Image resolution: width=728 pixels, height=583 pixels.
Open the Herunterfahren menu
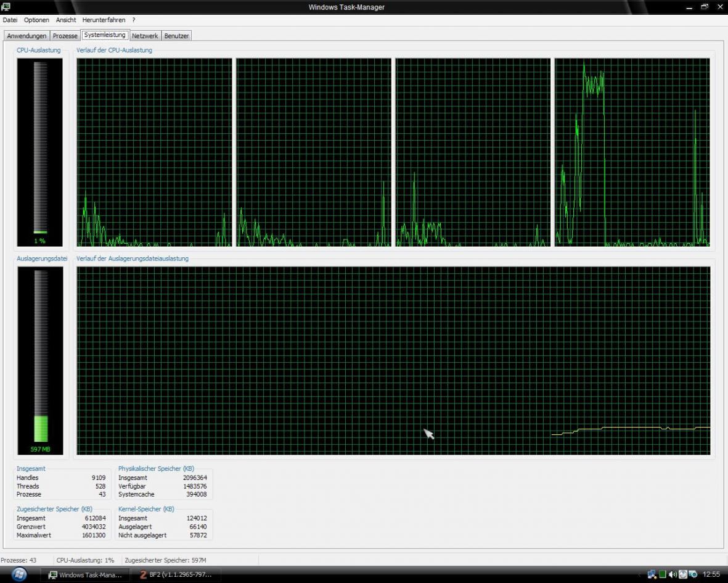[x=104, y=20]
